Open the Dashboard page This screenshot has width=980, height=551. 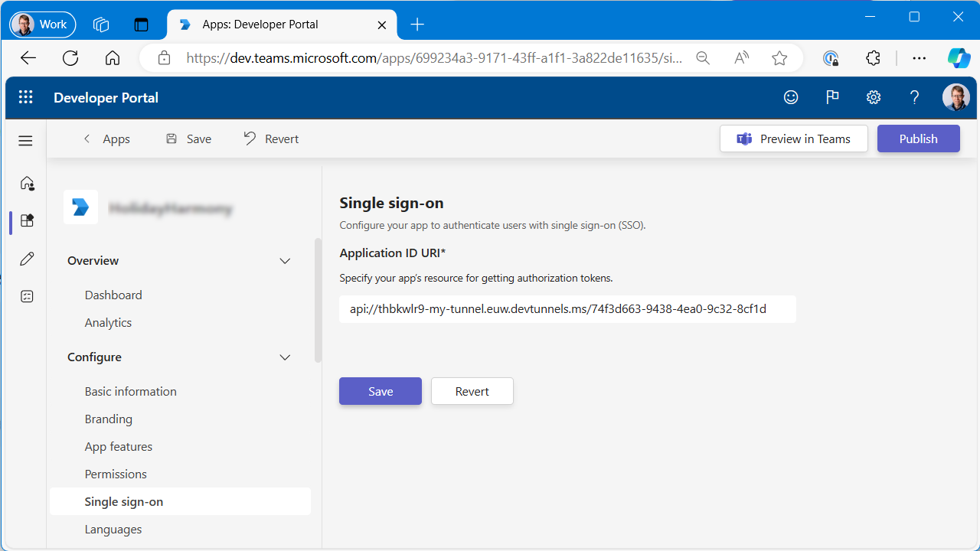113,295
